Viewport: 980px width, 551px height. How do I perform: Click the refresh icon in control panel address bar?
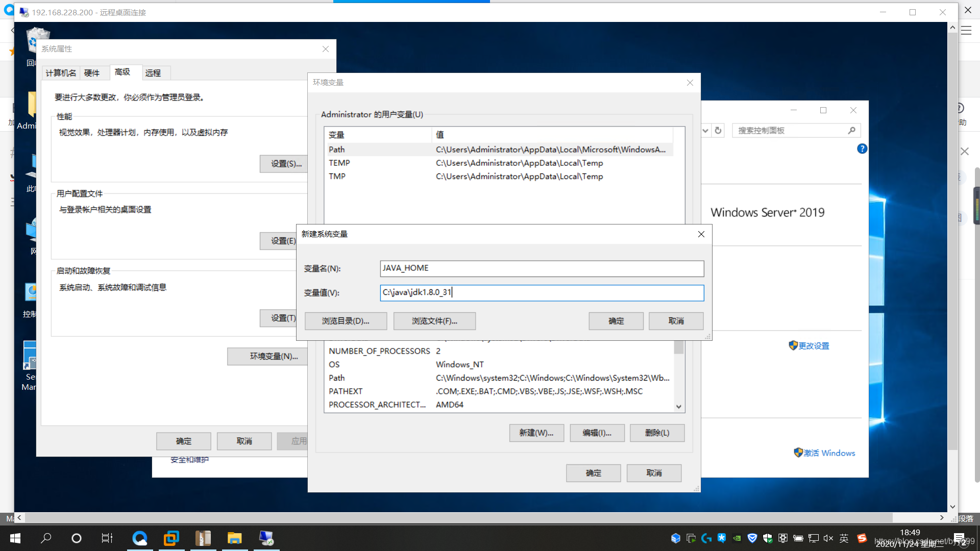coord(718,131)
